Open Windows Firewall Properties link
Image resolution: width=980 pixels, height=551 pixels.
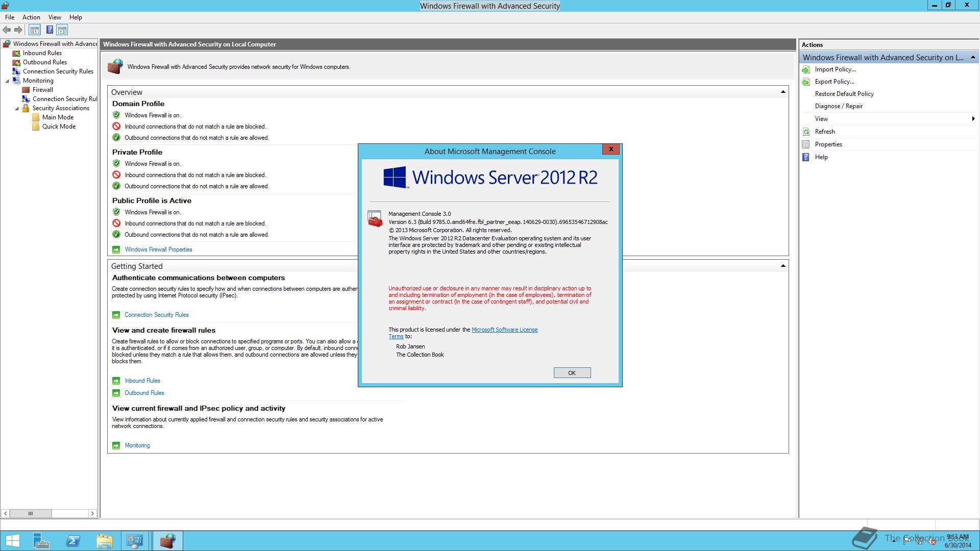[x=158, y=249]
